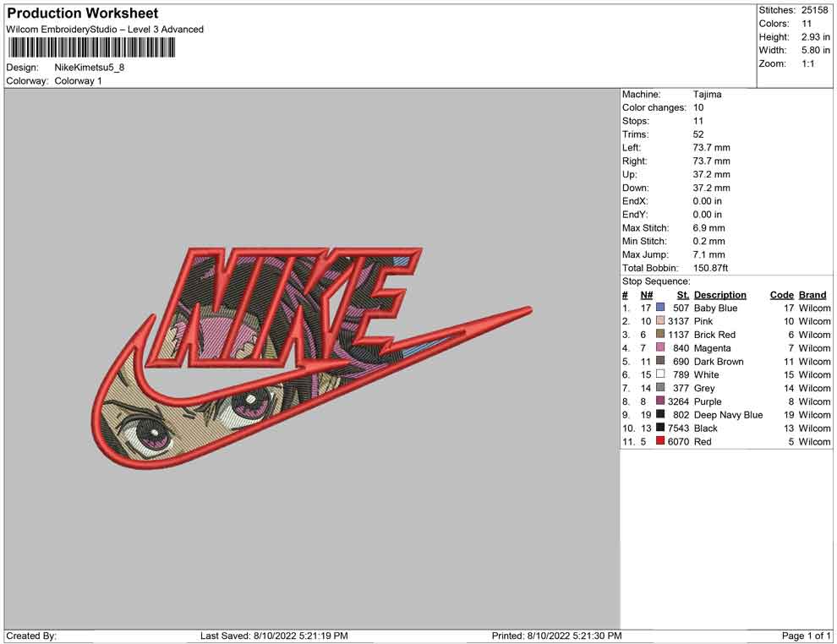The image size is (837, 644).
Task: Click the Stop Sequence label
Action: (656, 281)
